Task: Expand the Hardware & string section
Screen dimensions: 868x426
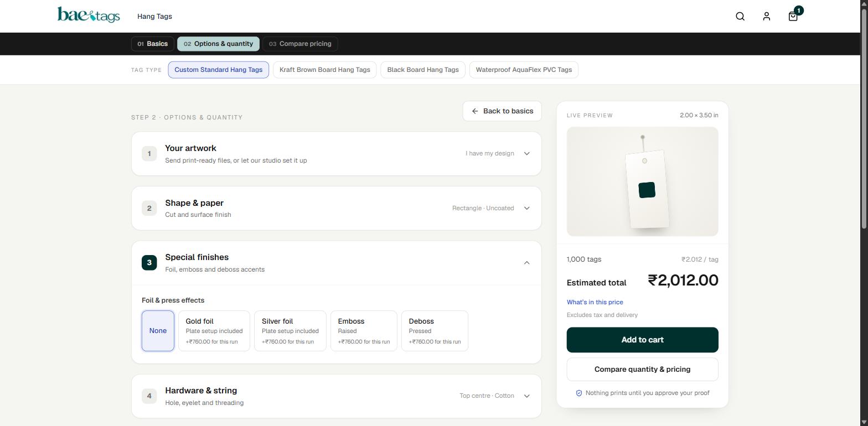Action: coord(337,396)
